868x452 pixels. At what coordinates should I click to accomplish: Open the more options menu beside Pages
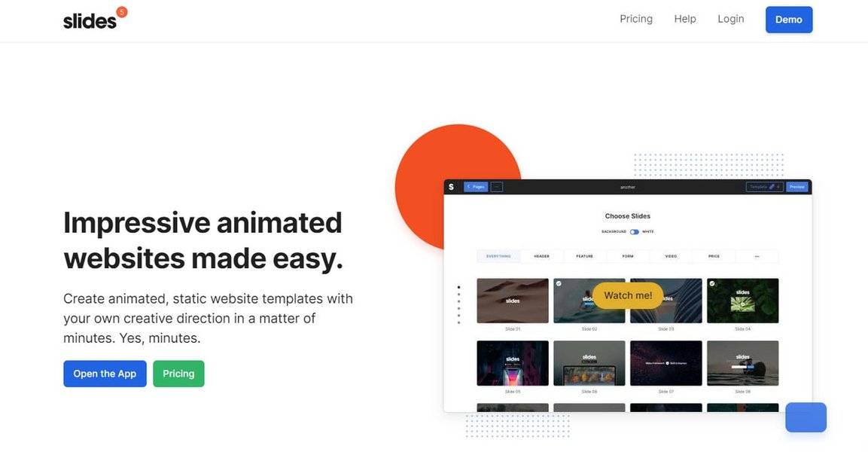point(495,186)
